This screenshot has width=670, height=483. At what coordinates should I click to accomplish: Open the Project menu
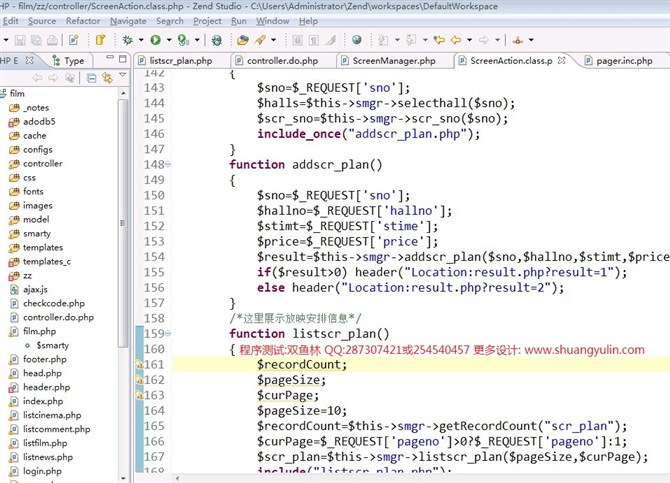207,21
